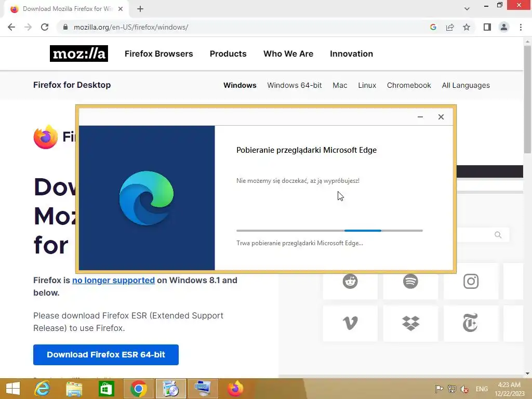This screenshot has height=399, width=532.
Task: Open on-screen keyboard taskbar item
Action: tap(203, 389)
